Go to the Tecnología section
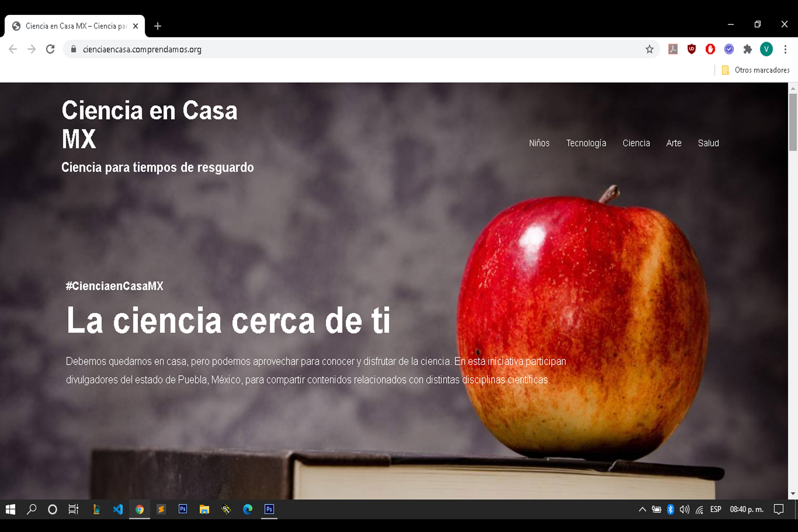Screen dimensions: 798x532 [x=586, y=143]
